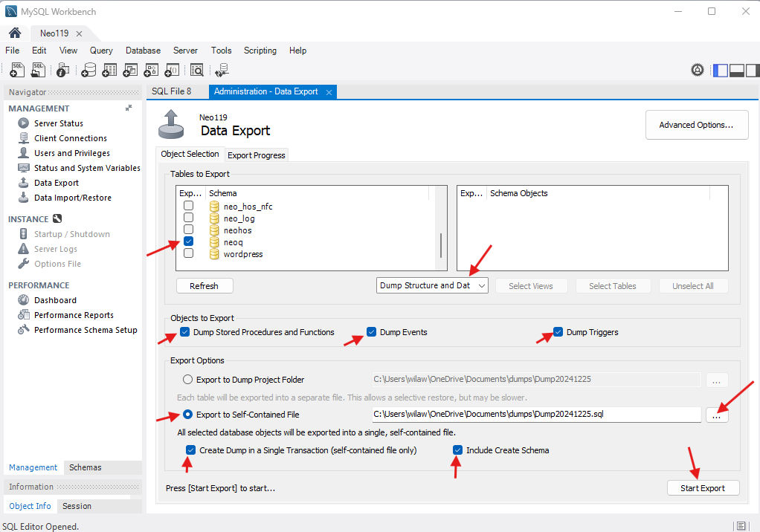Open Data Import/Restore in navigator
The height and width of the screenshot is (532, 760).
72,198
